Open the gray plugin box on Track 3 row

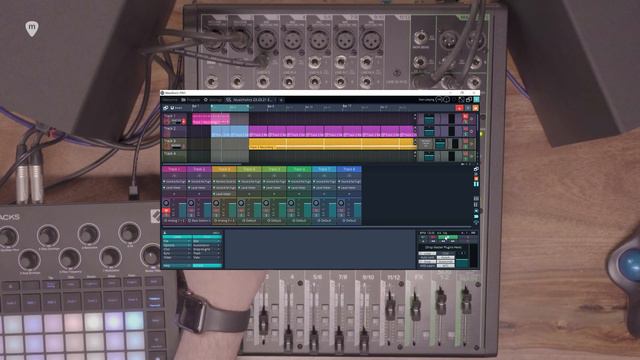tap(424, 144)
